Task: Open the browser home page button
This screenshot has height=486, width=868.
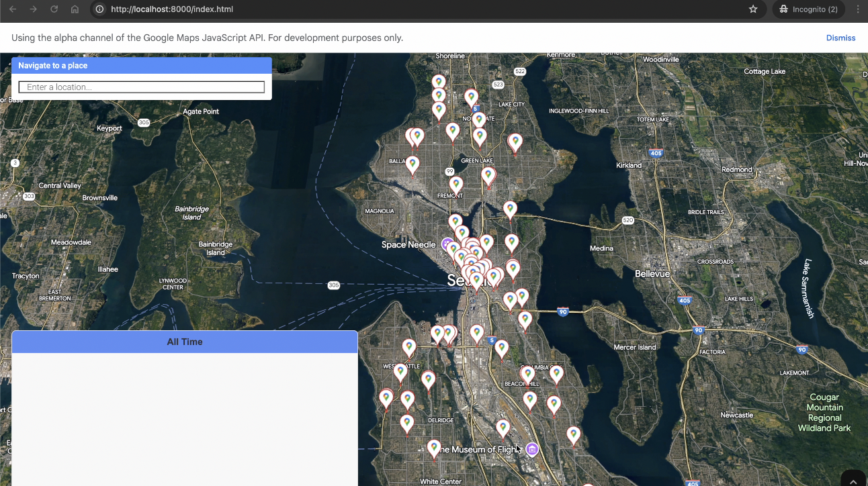Action: pos(75,9)
